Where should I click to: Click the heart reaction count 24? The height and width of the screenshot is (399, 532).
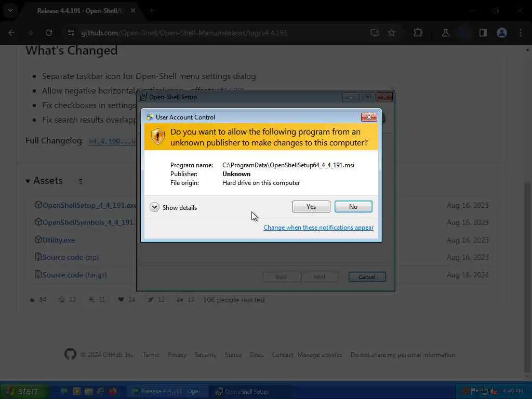(x=127, y=300)
